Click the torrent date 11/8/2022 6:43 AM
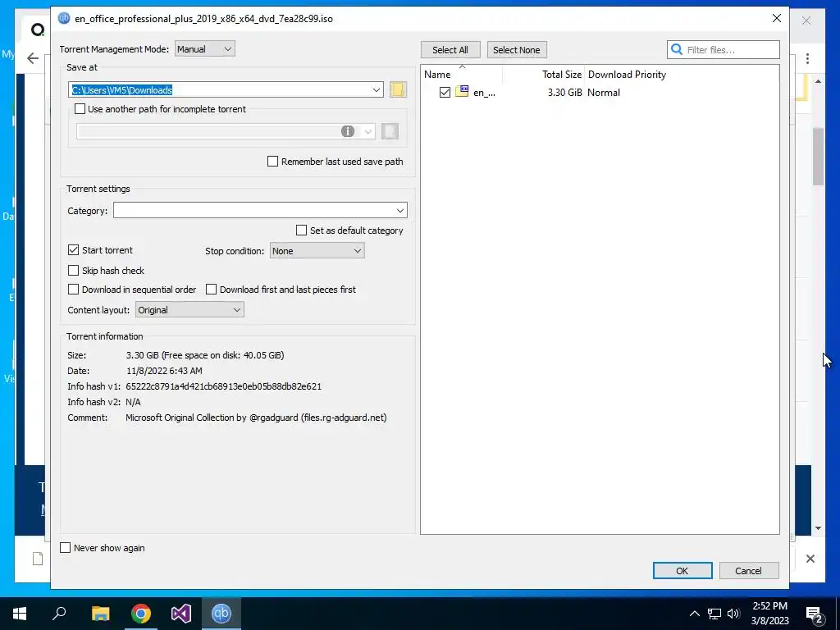The height and width of the screenshot is (630, 840). click(x=164, y=370)
